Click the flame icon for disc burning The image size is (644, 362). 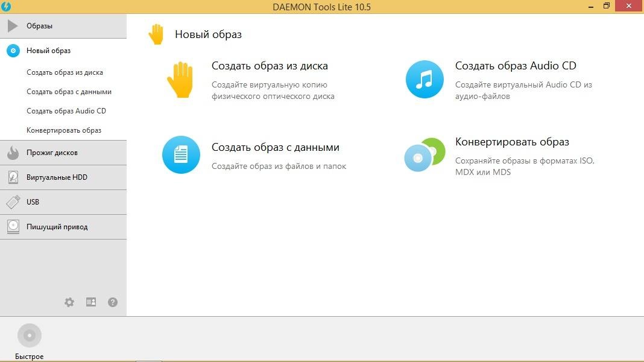tap(13, 153)
